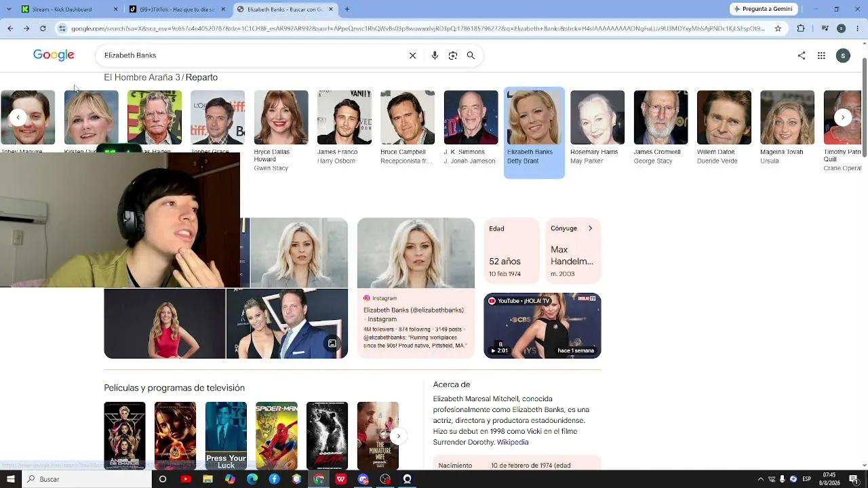868x488 pixels.
Task: Open Microsoft Edge from the taskbar
Action: pyautogui.click(x=252, y=479)
